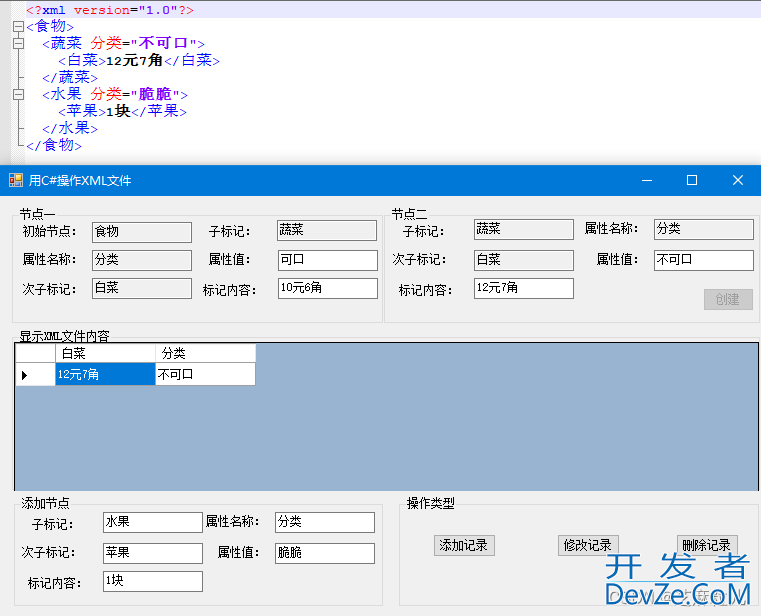Select the grid cell 不可口
761x616 pixels.
[x=205, y=374]
